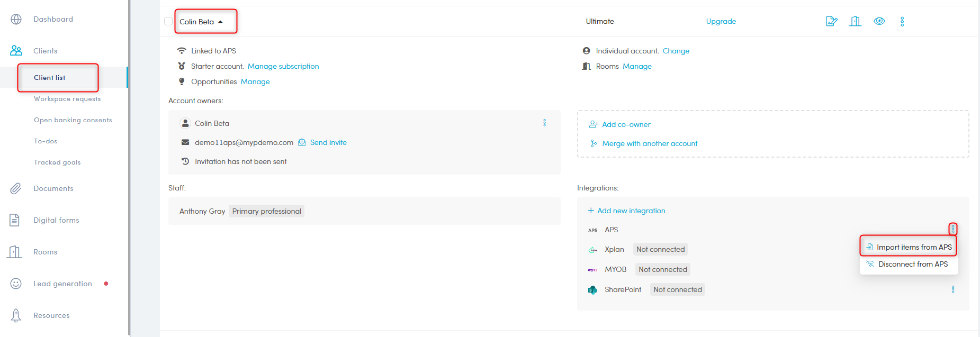Click the Documents paperclip icon

16,188
